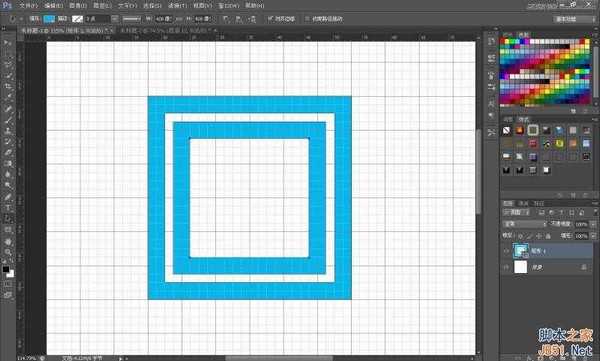Screen dimensions: 600x361
Task: Open the blue fill color dropdown
Action: point(49,18)
